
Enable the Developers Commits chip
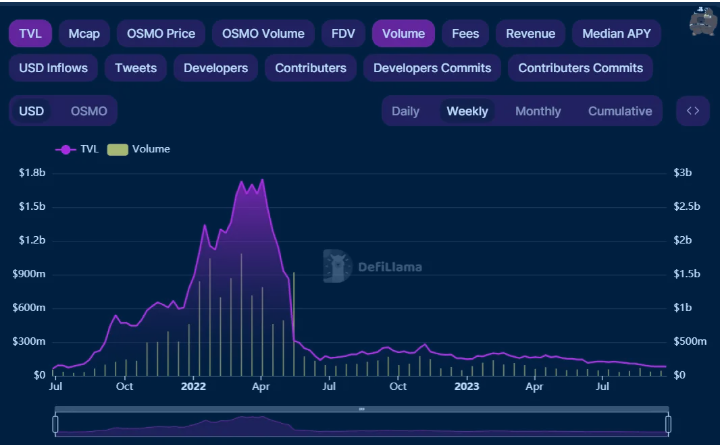(432, 68)
